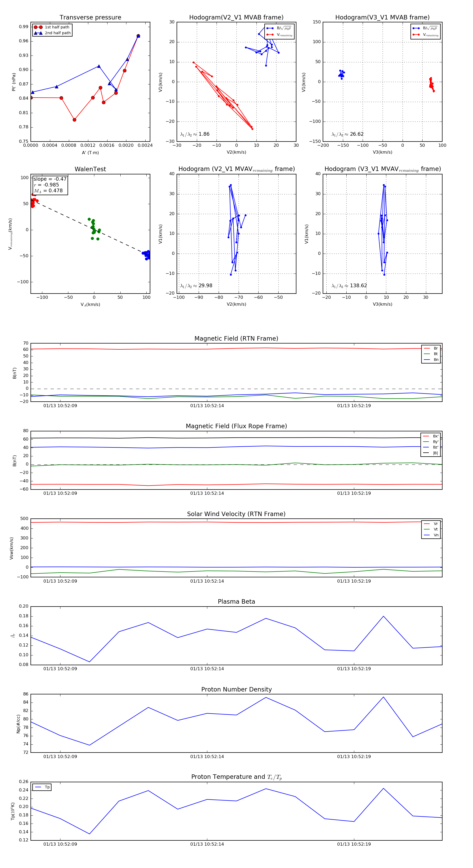This screenshot has width=473, height=868.
Task: Click the 'WalenTest' plot title
Action: click(x=90, y=169)
